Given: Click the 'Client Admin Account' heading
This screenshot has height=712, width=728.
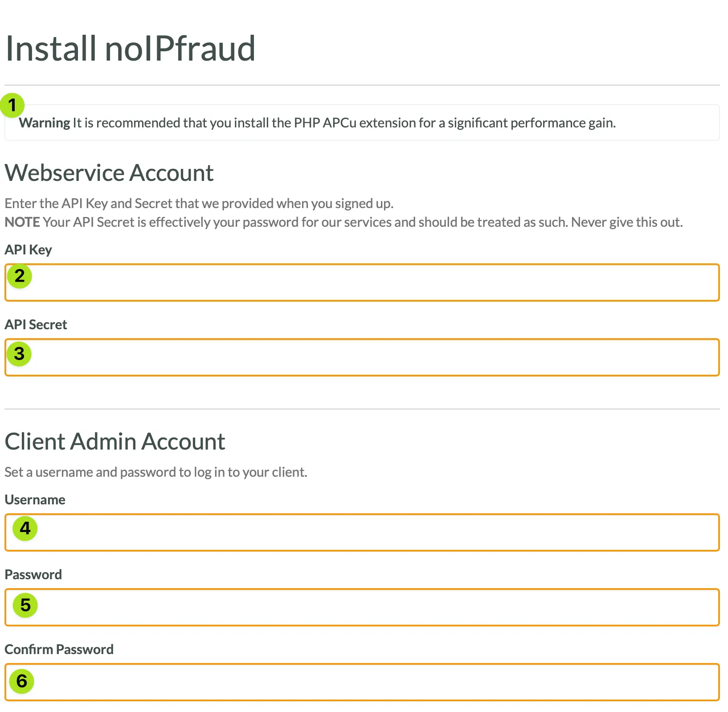Looking at the screenshot, I should [115, 442].
